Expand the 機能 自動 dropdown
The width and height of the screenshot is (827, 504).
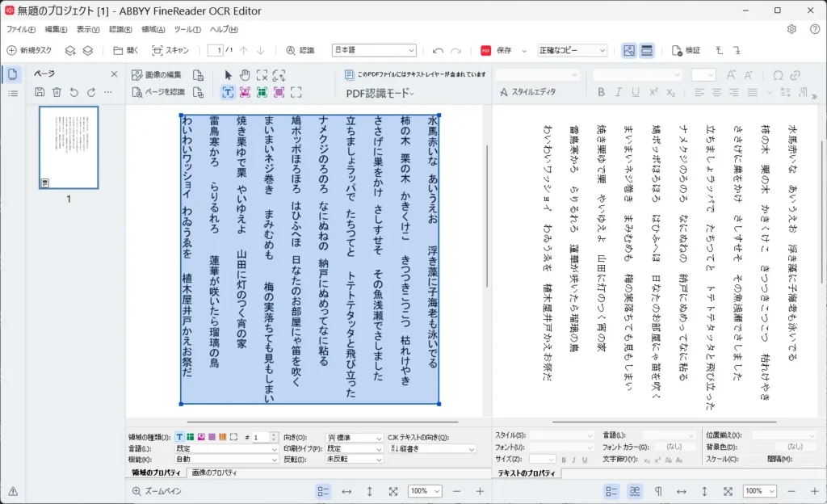click(226, 460)
